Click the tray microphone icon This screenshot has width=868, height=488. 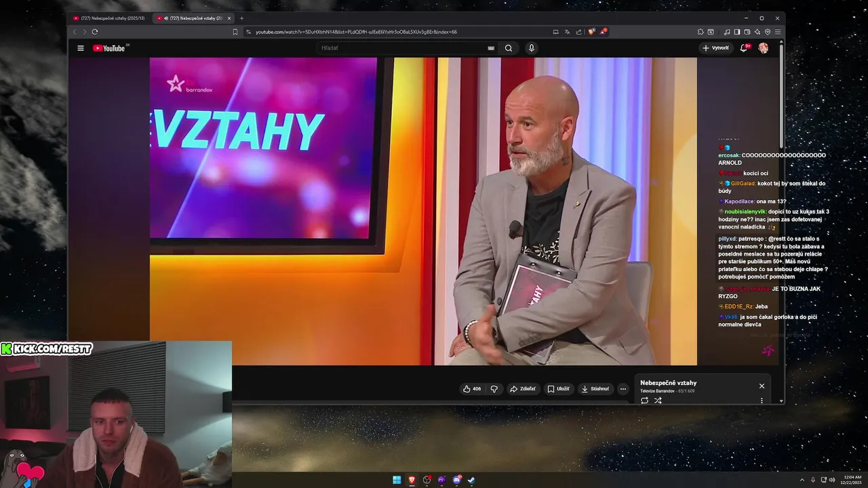click(813, 480)
